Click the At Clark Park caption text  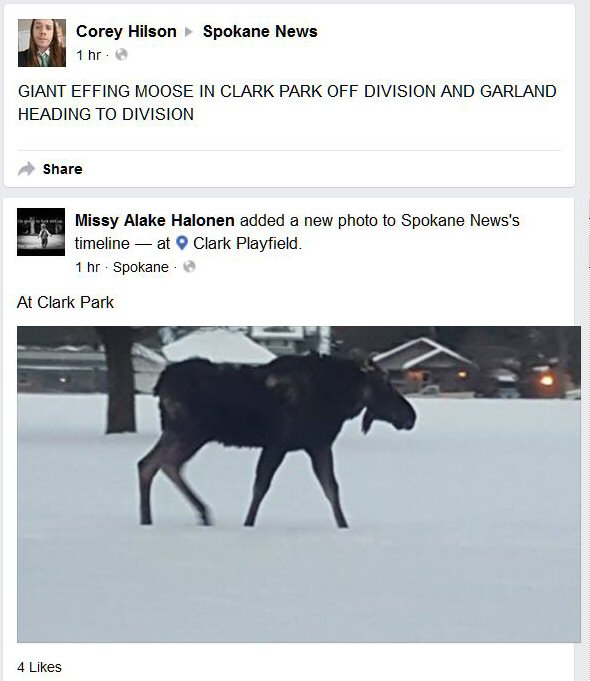[x=65, y=302]
